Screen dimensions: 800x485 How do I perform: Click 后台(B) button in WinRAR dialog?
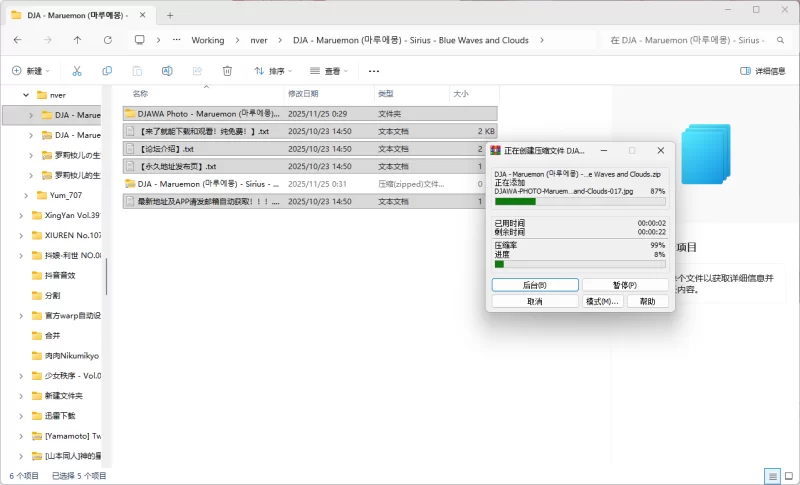tap(535, 285)
